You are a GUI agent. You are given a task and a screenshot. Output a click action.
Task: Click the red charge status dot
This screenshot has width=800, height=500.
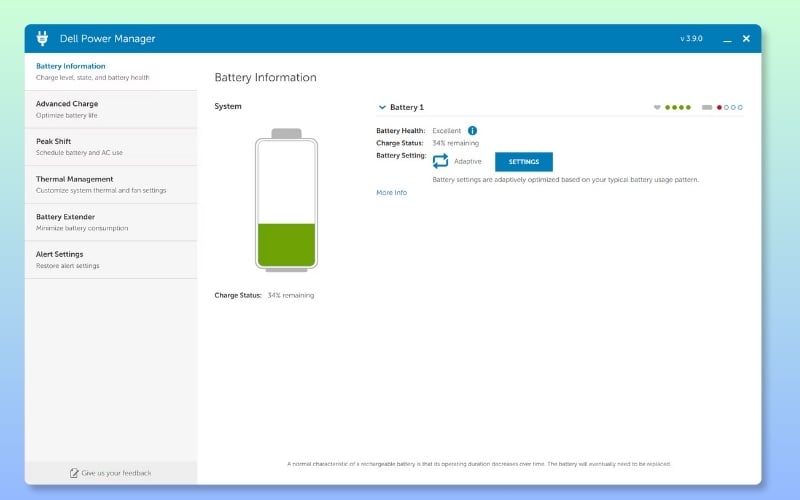coord(719,107)
